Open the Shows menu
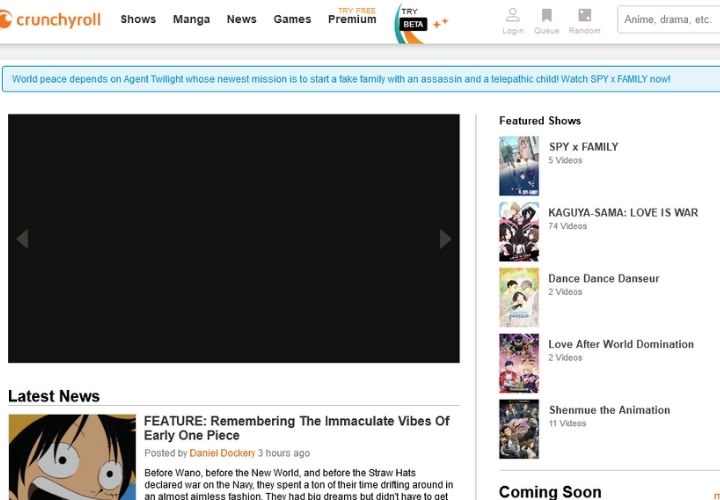 138,19
